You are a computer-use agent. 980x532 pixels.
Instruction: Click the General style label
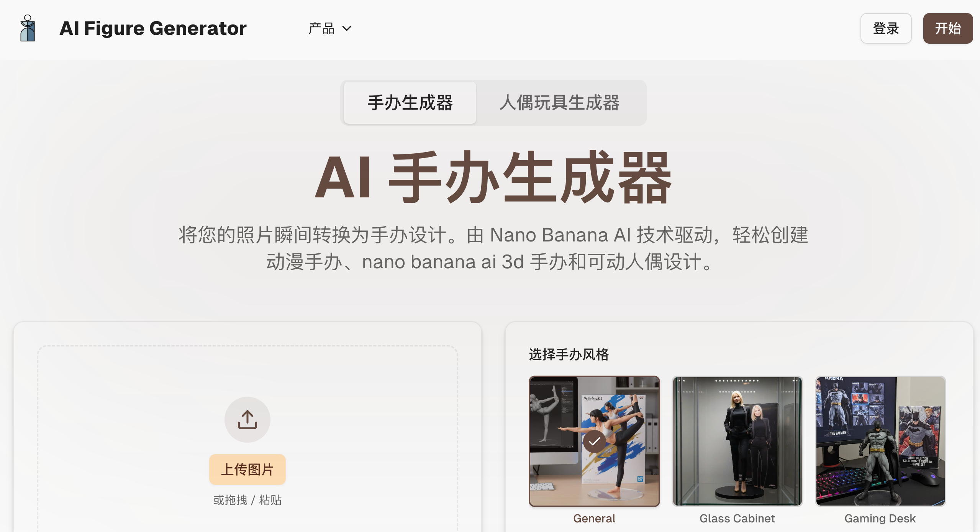pos(594,519)
